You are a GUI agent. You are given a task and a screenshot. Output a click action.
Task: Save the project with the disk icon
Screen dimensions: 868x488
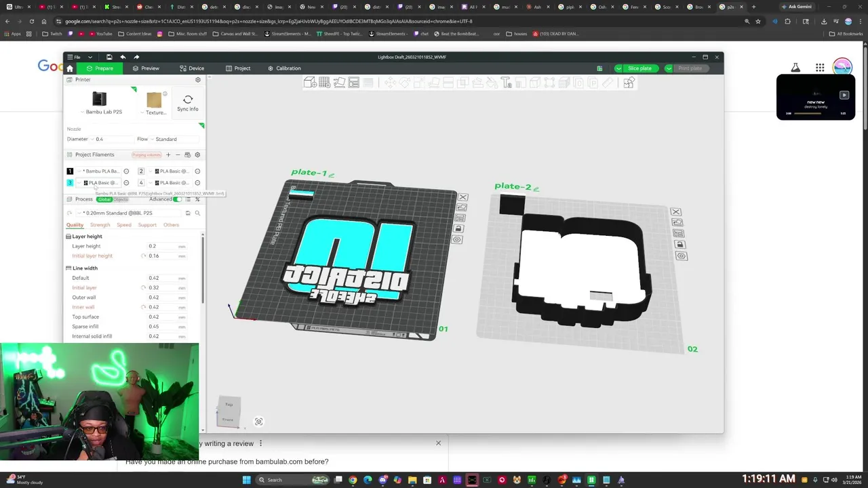point(109,57)
